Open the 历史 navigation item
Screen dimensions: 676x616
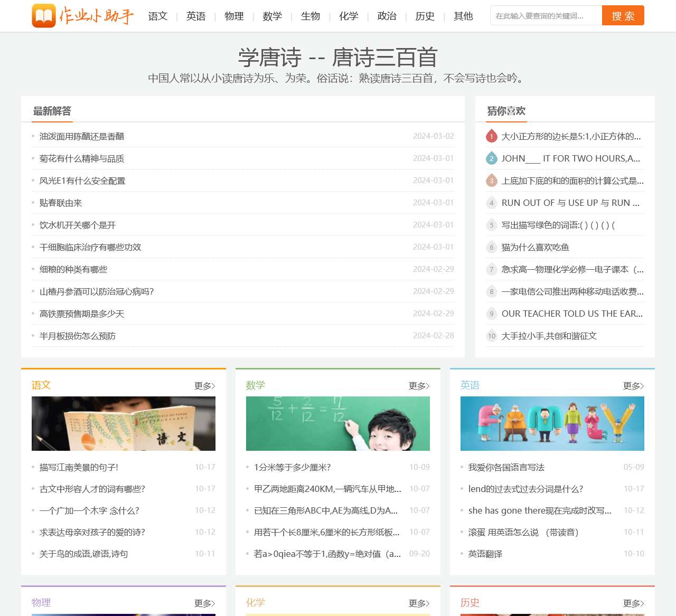425,16
